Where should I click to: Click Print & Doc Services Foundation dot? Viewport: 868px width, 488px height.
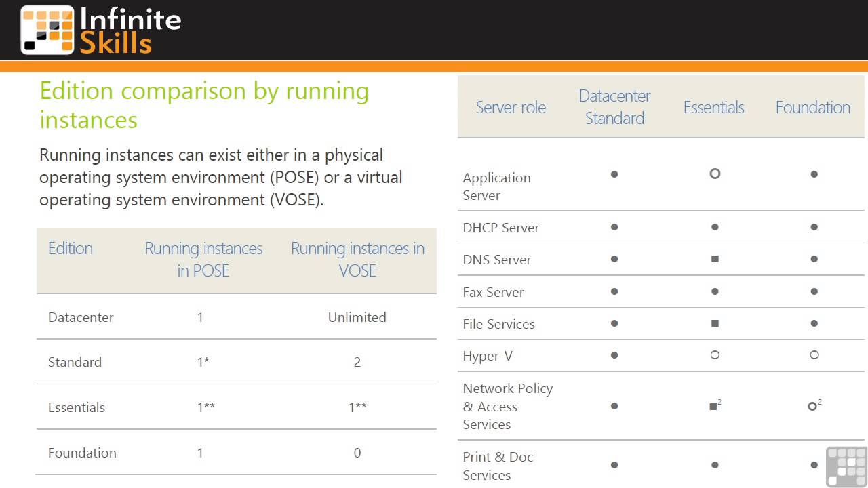coord(814,465)
